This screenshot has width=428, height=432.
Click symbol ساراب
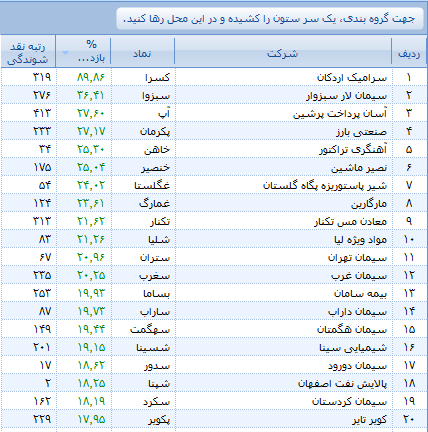(155, 312)
